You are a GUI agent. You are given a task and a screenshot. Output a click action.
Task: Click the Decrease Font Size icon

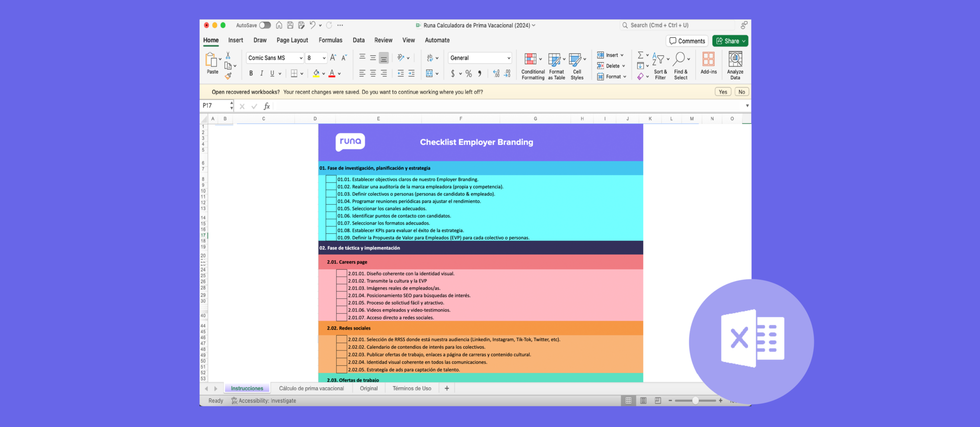pyautogui.click(x=344, y=58)
